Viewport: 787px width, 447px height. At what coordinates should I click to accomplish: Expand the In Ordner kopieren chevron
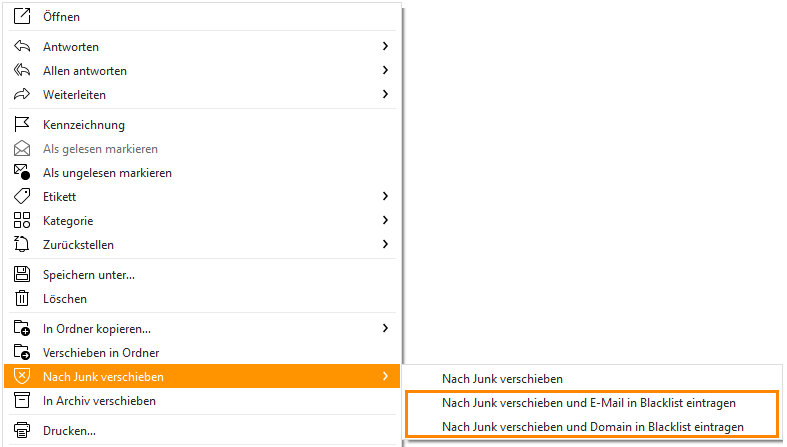click(x=385, y=328)
